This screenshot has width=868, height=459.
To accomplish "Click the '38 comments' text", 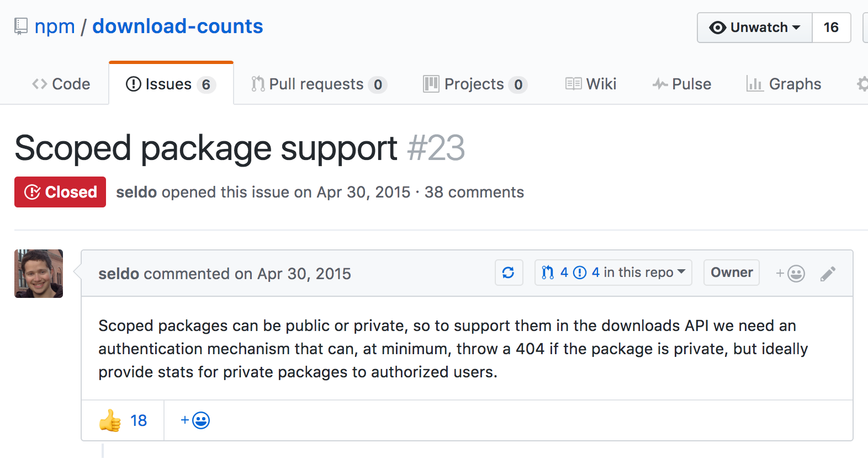I will pyautogui.click(x=474, y=192).
